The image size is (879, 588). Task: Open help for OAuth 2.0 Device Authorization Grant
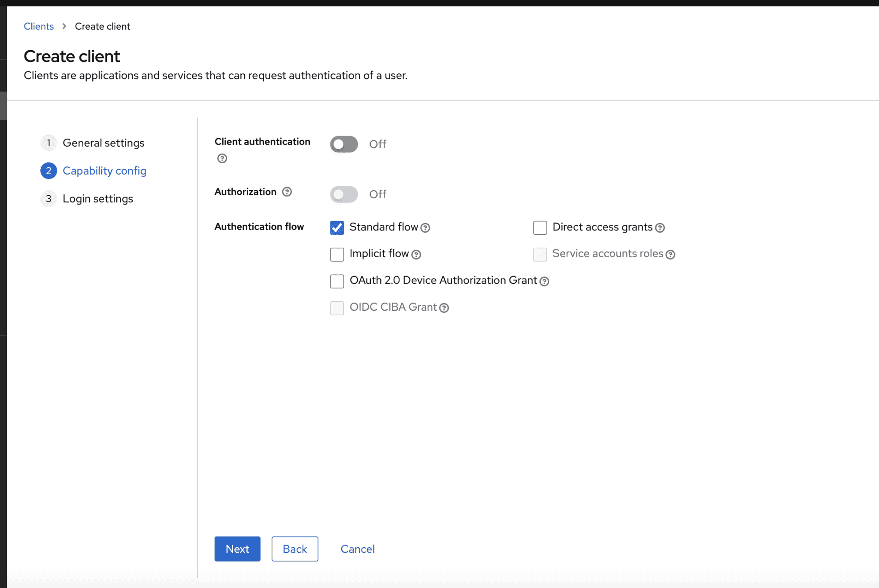click(544, 281)
